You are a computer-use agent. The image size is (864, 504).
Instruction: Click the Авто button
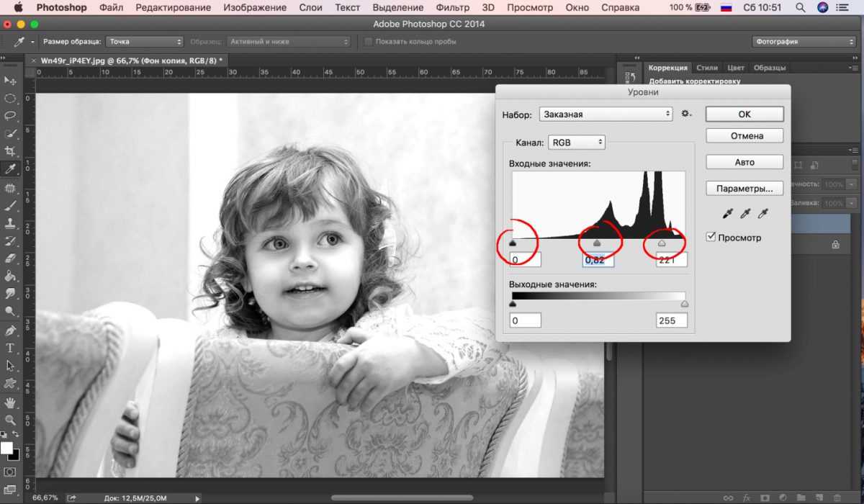(744, 162)
